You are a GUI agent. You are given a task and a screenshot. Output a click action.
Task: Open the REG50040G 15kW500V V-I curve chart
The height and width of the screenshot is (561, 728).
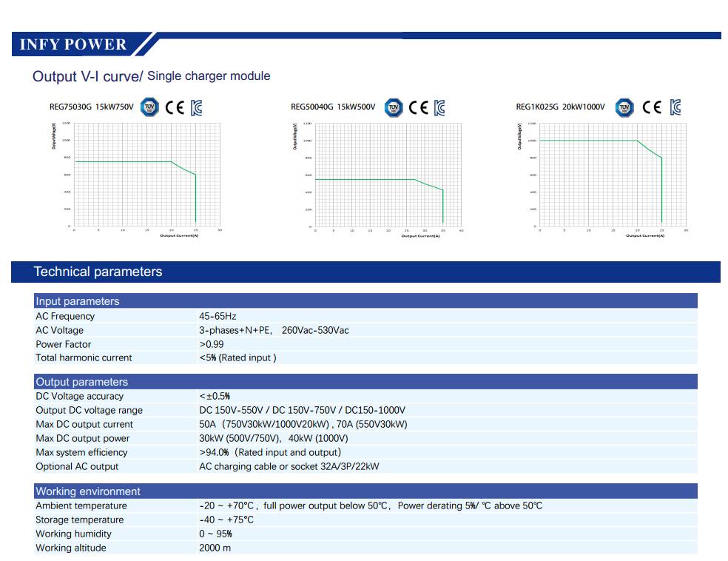click(378, 180)
